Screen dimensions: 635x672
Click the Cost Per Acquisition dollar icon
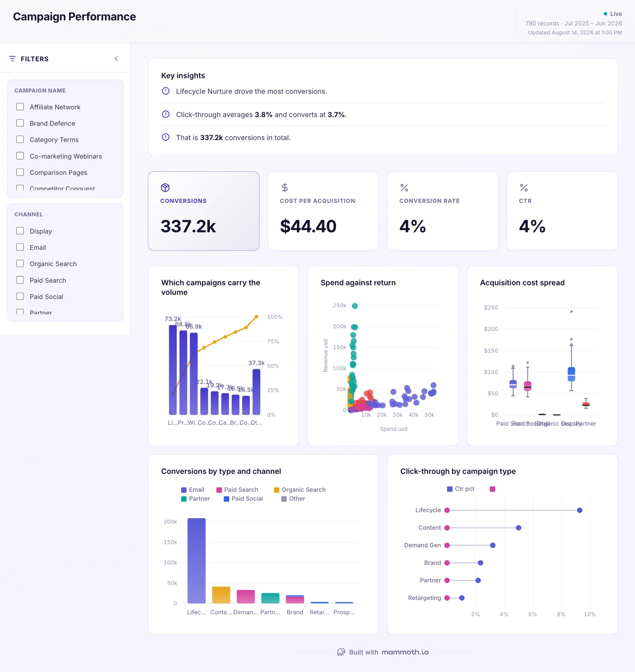(x=284, y=187)
